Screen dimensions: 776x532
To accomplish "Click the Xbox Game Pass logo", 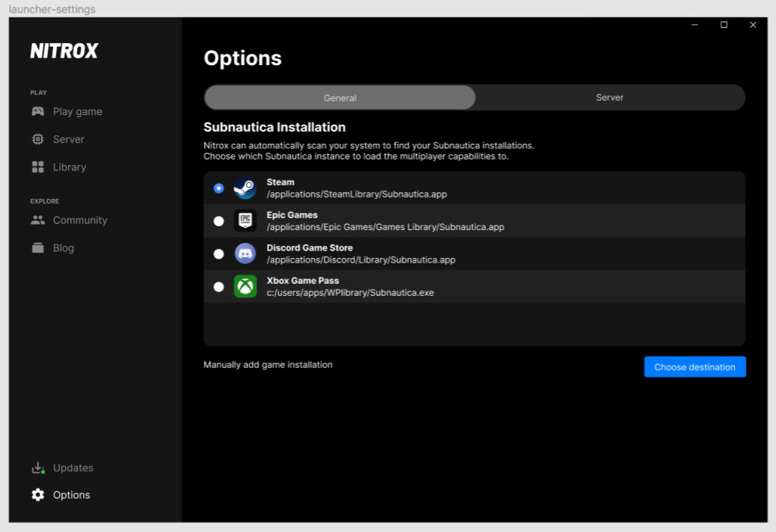I will coord(245,286).
